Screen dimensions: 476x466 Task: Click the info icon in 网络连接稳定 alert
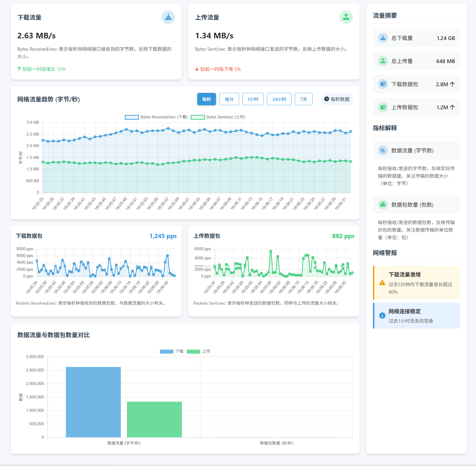click(382, 316)
